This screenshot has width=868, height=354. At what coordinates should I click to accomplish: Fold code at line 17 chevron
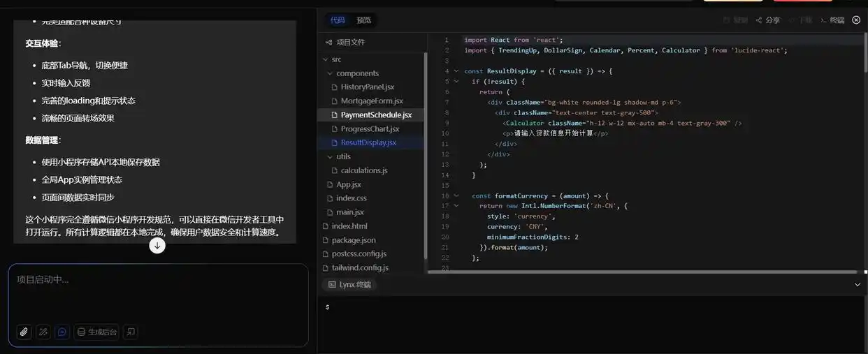456,206
